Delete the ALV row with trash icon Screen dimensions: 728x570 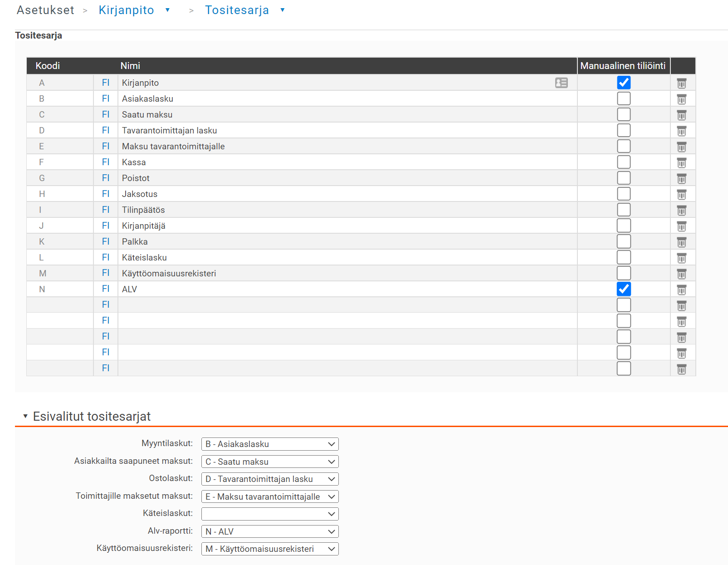click(x=681, y=290)
